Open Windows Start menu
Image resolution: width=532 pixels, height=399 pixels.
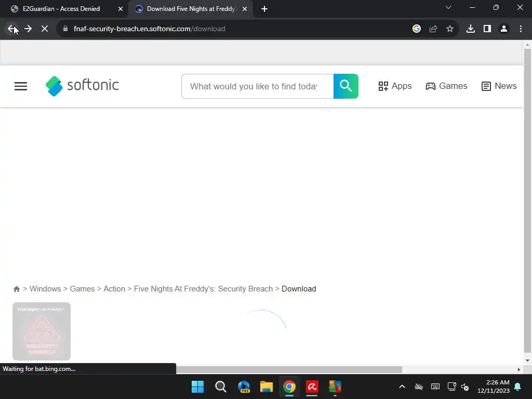pos(198,387)
